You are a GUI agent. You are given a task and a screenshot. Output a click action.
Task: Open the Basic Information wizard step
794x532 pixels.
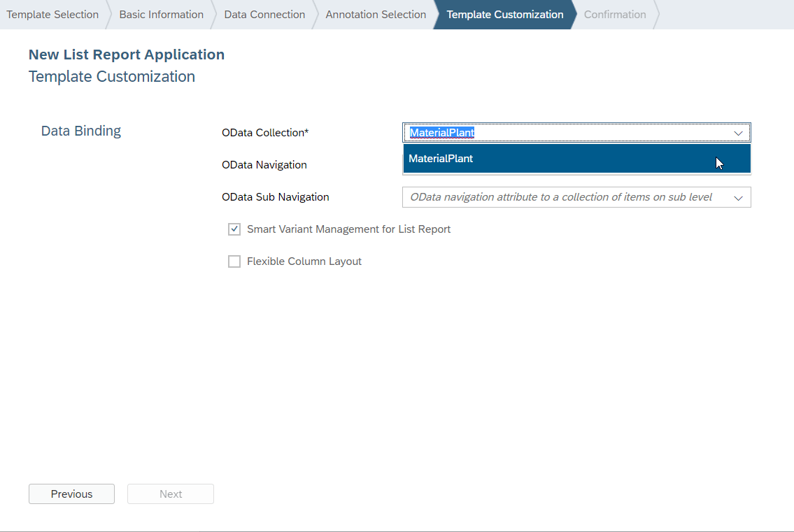click(x=161, y=15)
